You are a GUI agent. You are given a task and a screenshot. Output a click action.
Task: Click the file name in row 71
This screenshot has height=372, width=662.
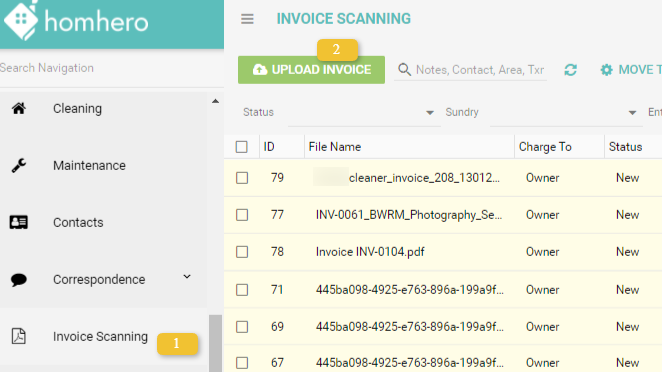tap(410, 290)
